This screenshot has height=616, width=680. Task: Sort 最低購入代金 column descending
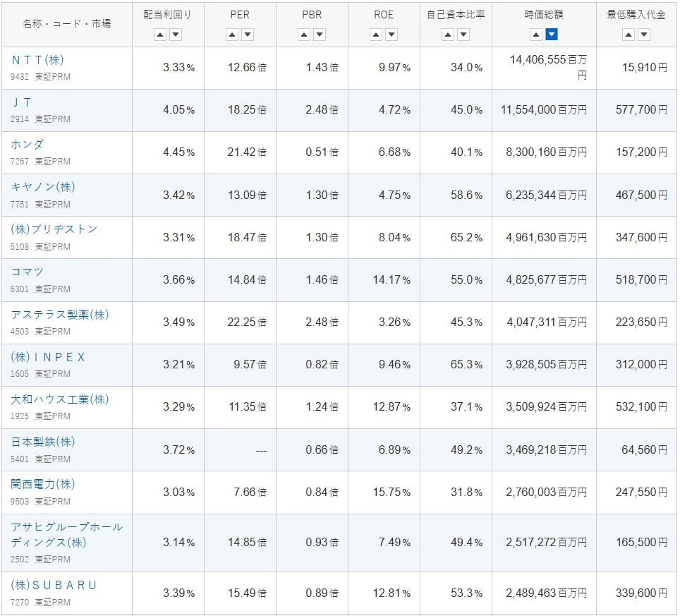[644, 35]
